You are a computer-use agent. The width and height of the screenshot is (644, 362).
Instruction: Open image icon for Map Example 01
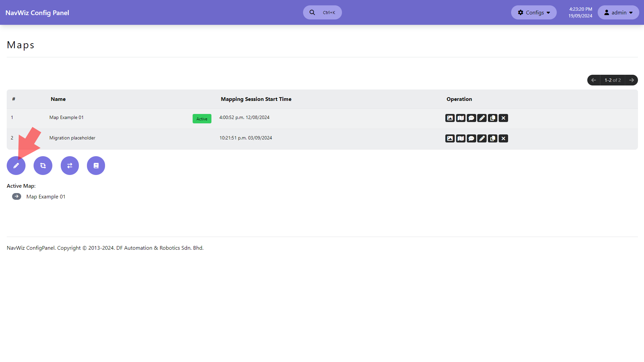[x=450, y=118]
